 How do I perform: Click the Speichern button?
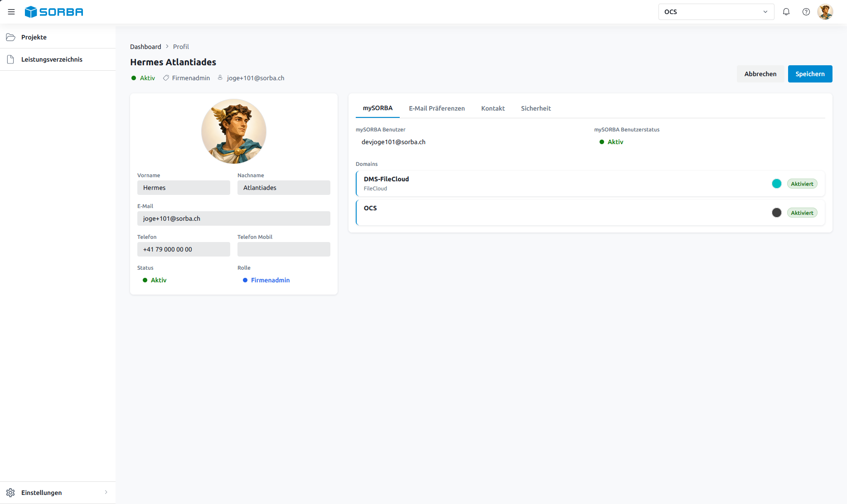810,74
